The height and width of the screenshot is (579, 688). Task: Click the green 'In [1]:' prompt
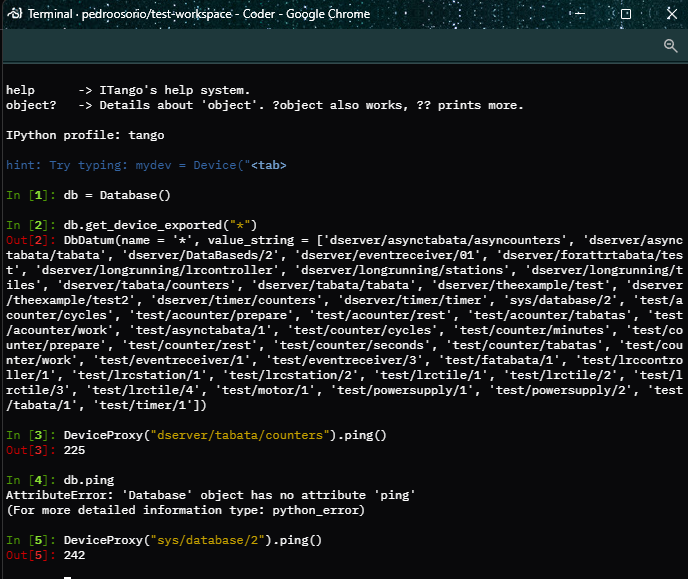pos(31,195)
